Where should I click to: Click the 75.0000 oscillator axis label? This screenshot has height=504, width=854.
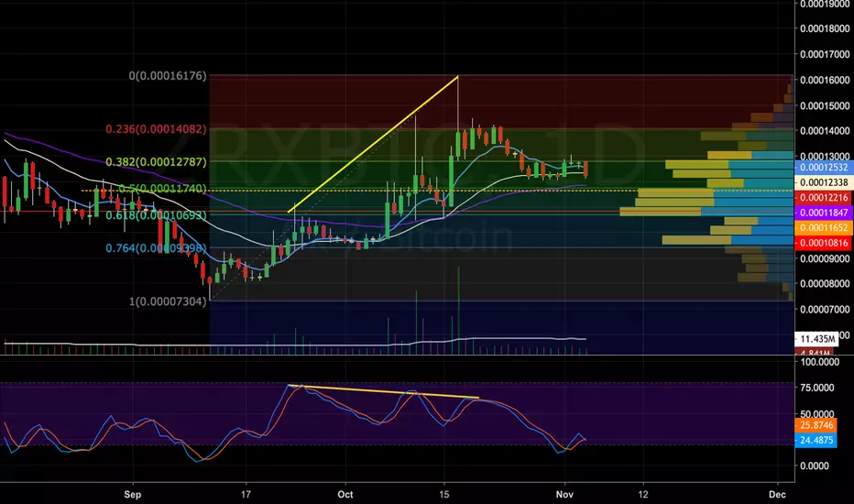(x=816, y=388)
